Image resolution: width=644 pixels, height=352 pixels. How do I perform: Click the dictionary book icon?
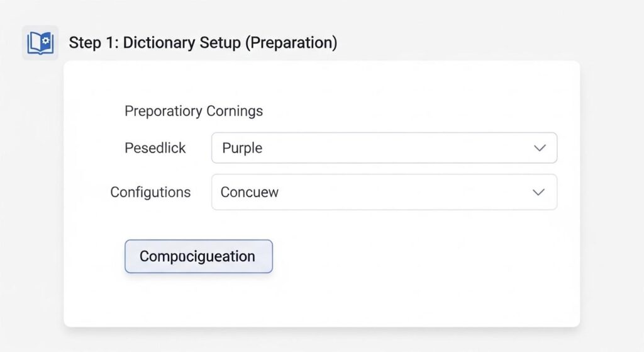[x=40, y=43]
